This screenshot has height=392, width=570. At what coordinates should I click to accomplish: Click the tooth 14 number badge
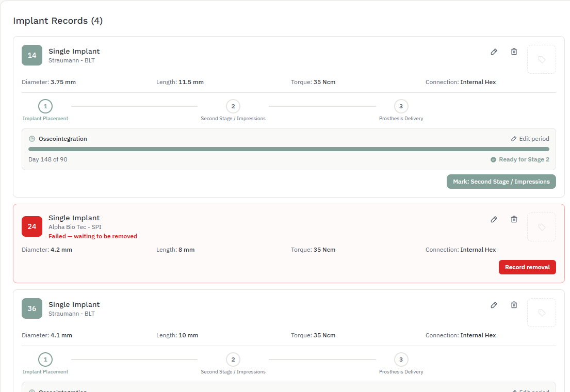pos(32,55)
